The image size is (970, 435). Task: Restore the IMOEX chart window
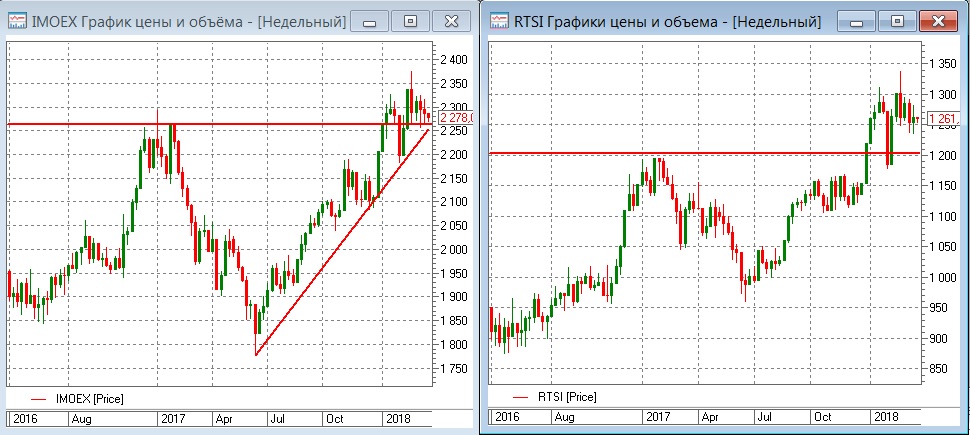click(410, 20)
